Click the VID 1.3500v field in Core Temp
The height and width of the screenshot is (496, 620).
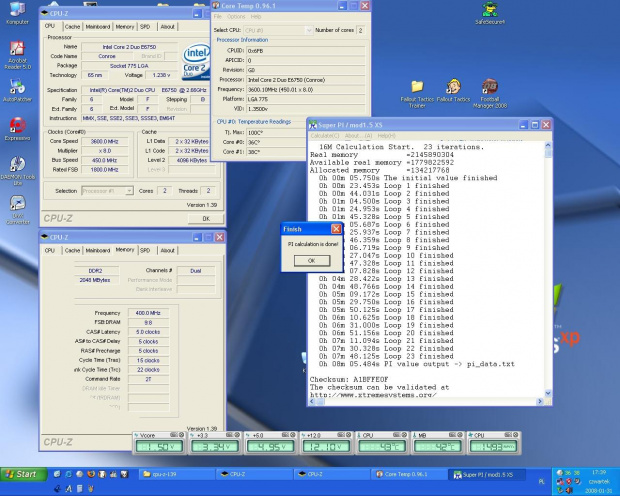pyautogui.click(x=306, y=109)
